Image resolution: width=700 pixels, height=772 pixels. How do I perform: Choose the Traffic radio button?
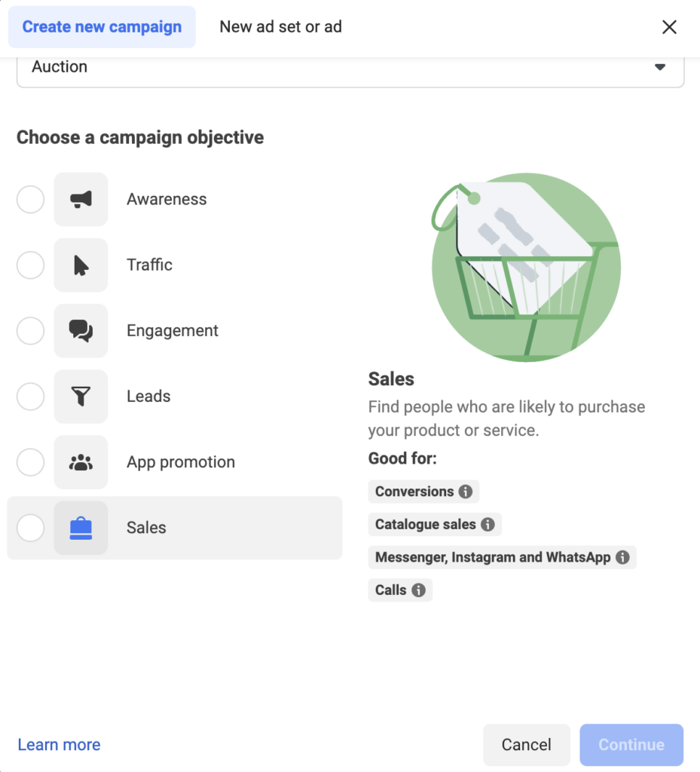30,265
